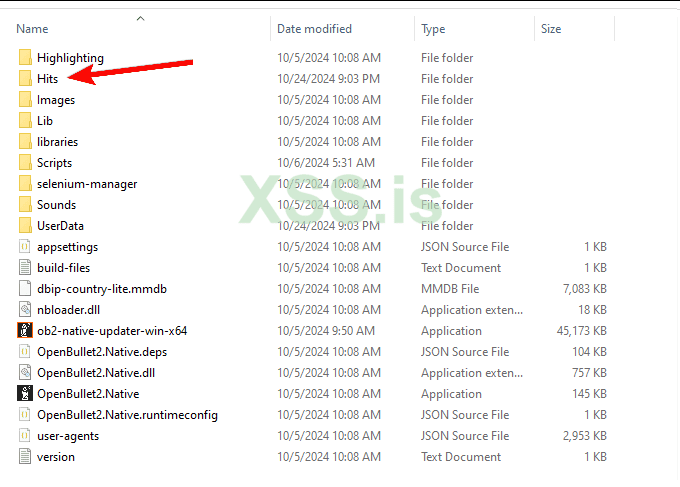680x487 pixels.
Task: Click the appsettings JSON file icon
Action: point(25,246)
